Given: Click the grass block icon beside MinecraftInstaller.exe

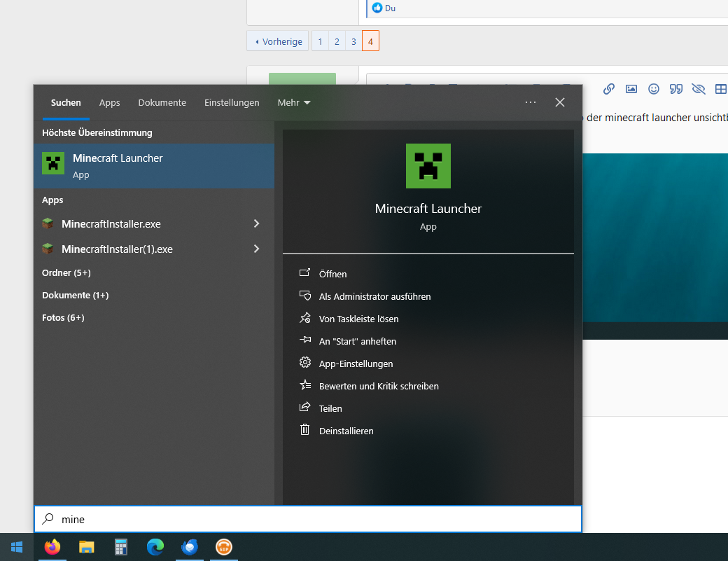Looking at the screenshot, I should click(x=48, y=223).
